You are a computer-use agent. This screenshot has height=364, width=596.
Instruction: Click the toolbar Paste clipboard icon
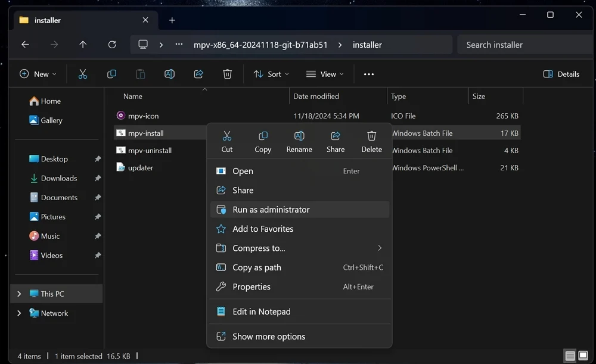pos(140,74)
